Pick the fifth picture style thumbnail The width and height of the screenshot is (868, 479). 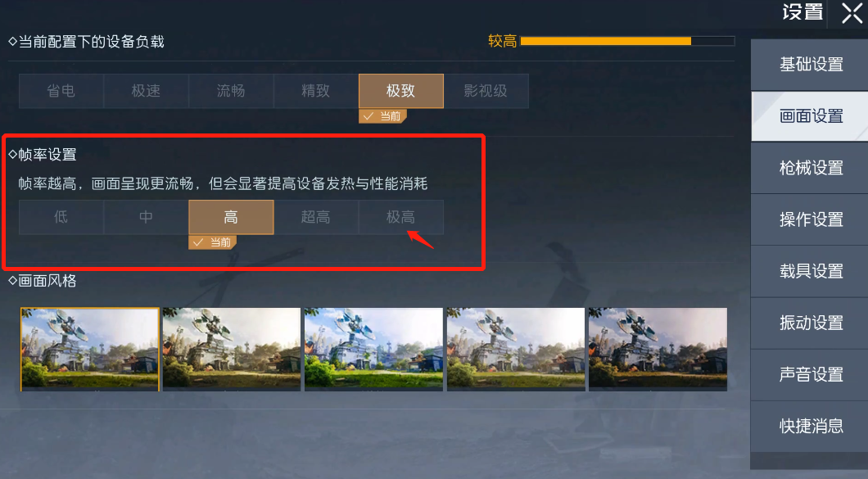[658, 350]
